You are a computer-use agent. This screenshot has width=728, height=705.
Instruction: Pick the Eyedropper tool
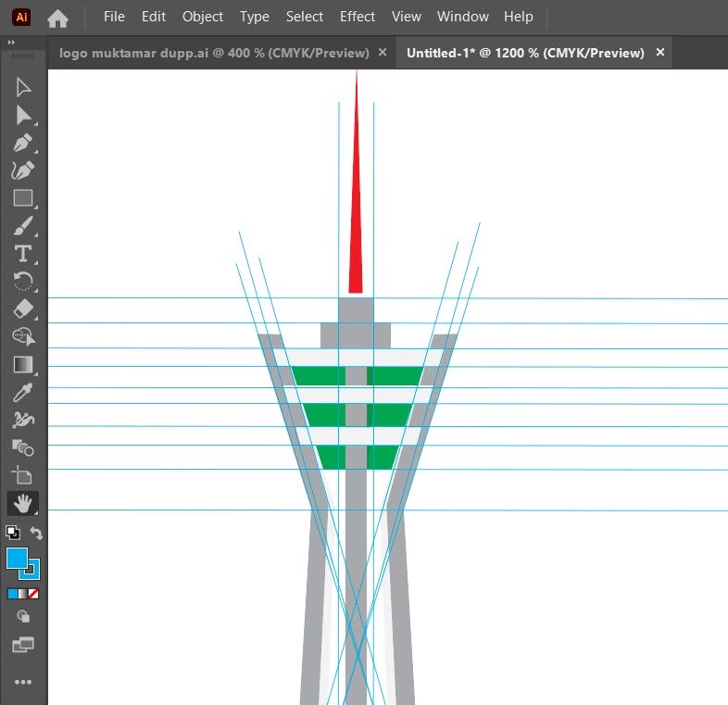pos(23,393)
